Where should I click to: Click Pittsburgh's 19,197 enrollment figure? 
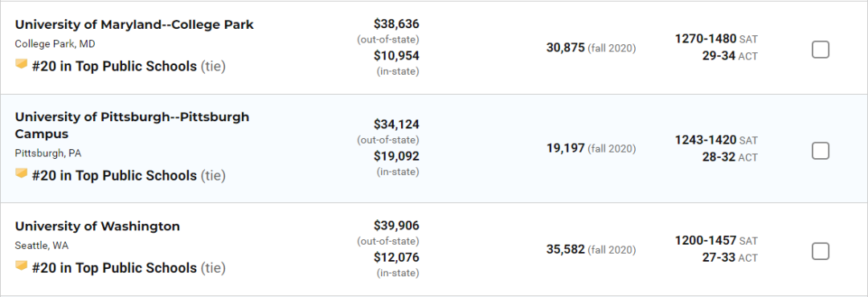[x=565, y=148]
